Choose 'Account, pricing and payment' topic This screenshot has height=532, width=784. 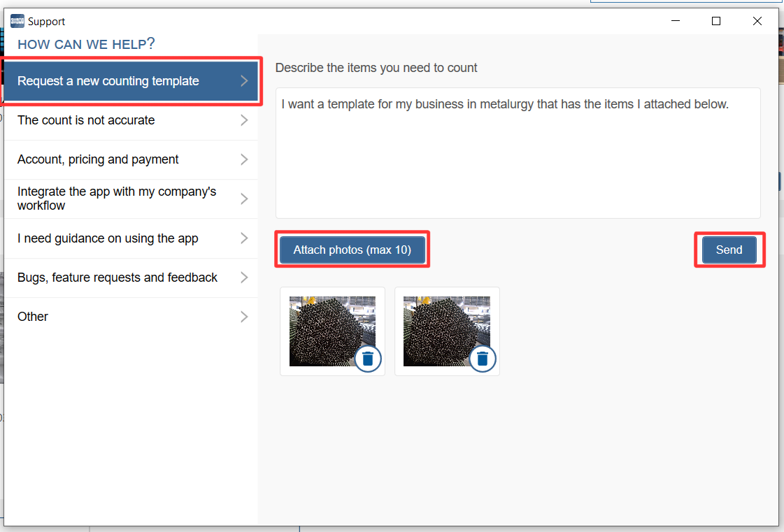pos(98,159)
